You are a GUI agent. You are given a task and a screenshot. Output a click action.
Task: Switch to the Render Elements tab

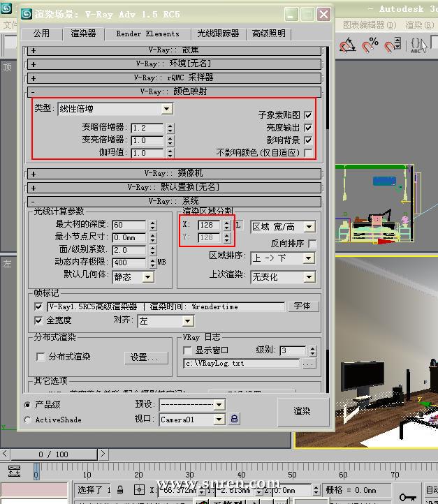(x=147, y=34)
